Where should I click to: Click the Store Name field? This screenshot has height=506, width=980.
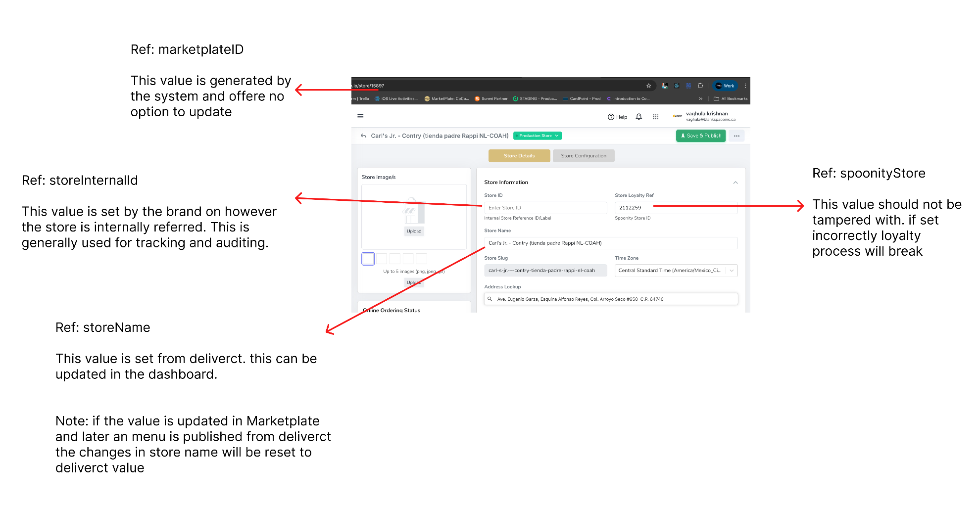coord(611,243)
